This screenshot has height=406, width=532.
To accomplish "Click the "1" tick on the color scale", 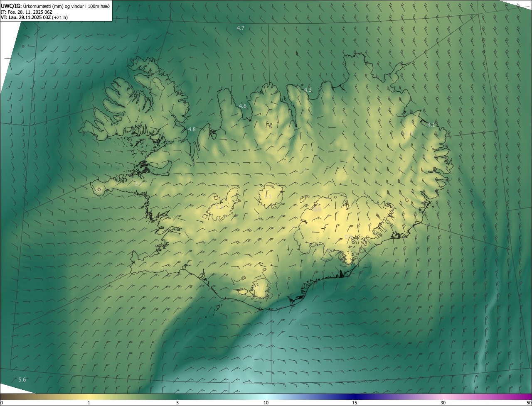I will (89, 403).
